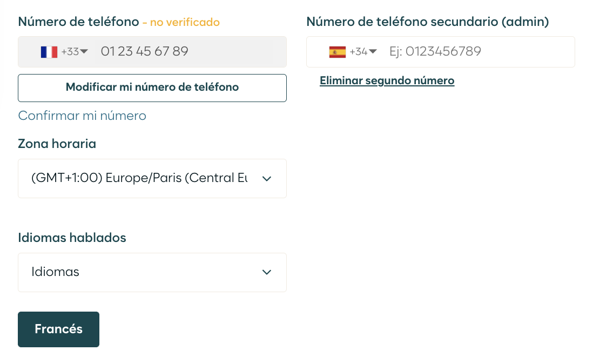Click Número de teléfono secundario label
The height and width of the screenshot is (364, 593).
click(x=427, y=22)
